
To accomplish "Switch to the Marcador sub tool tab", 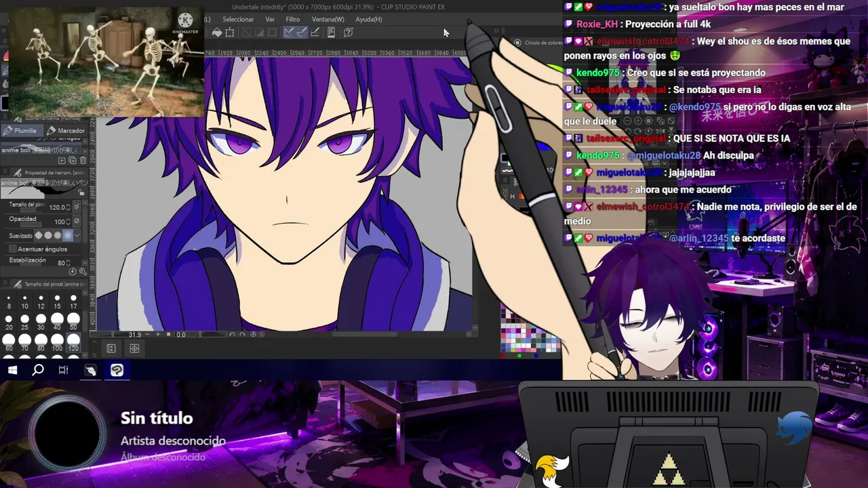I will 66,130.
